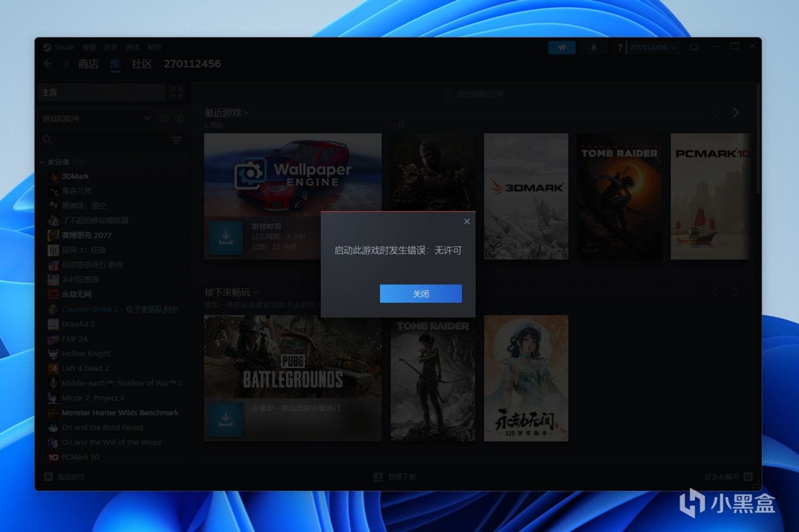Click the question mark help icon

pos(620,47)
